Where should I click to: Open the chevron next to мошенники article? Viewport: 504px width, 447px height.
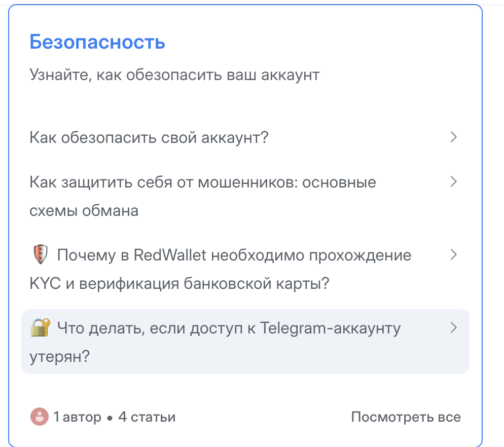point(454,182)
